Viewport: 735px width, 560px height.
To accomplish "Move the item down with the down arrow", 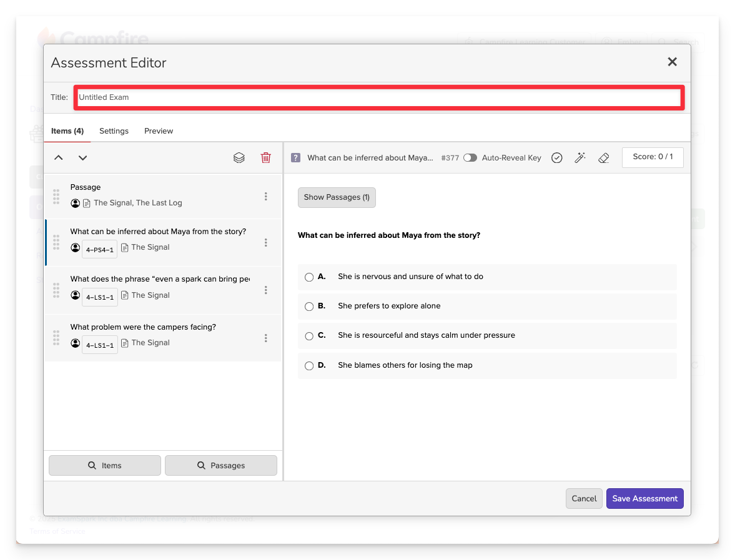I will [82, 158].
